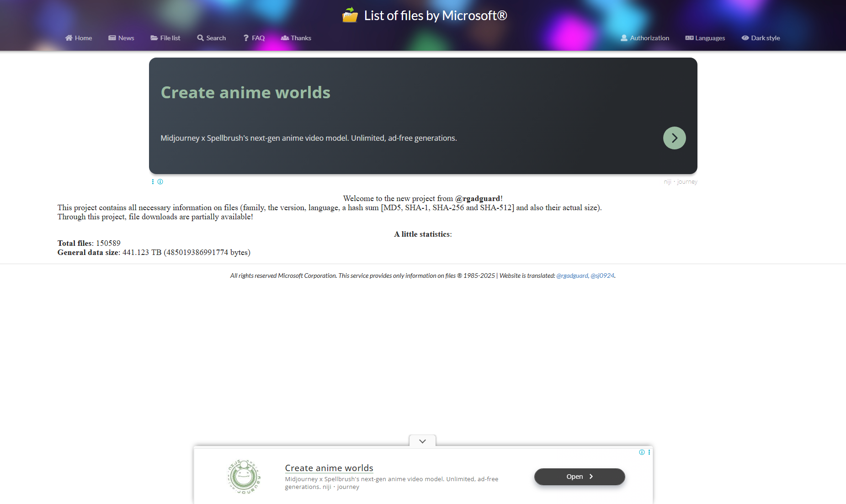Click the folder logo icon in header

[350, 15]
